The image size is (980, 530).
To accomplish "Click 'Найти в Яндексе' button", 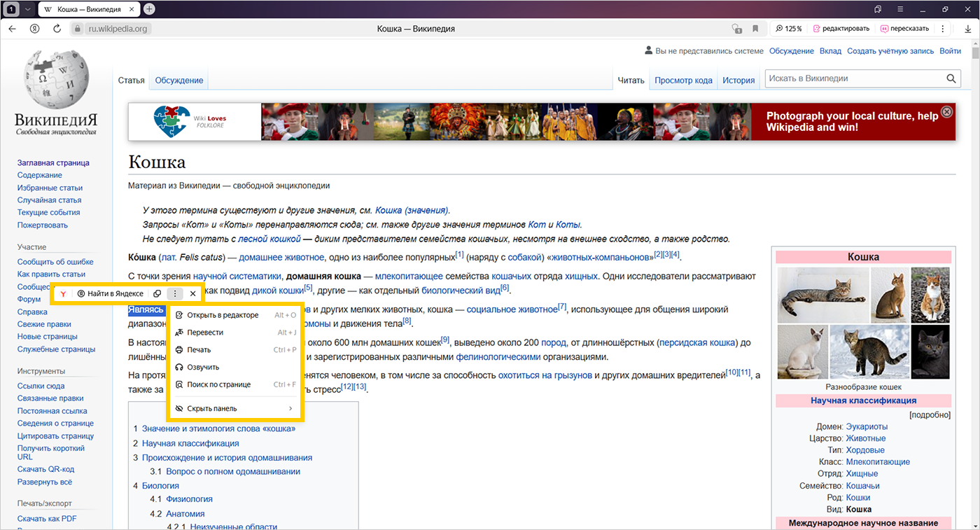I will coord(111,294).
